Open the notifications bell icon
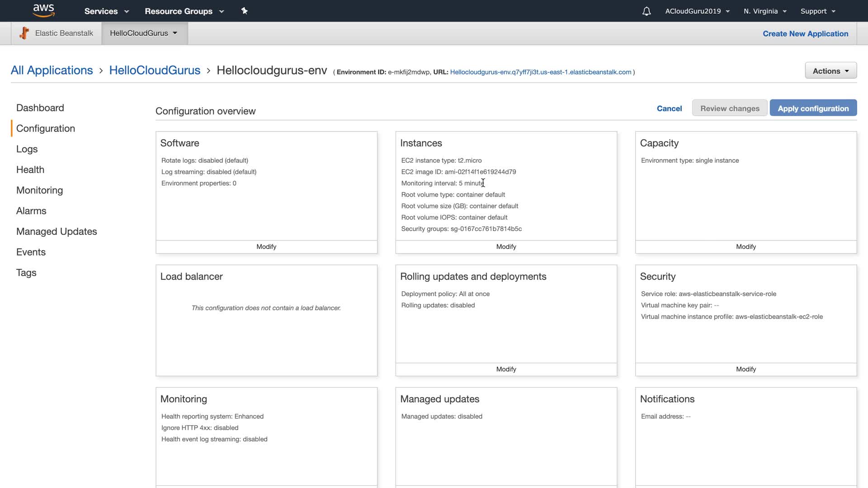The height and width of the screenshot is (488, 868). coord(646,11)
